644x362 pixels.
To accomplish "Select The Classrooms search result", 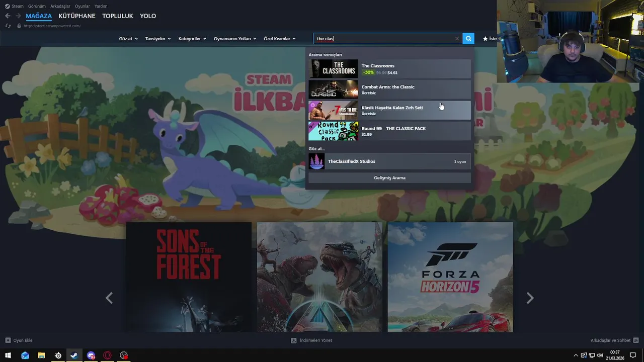I will [x=389, y=69].
